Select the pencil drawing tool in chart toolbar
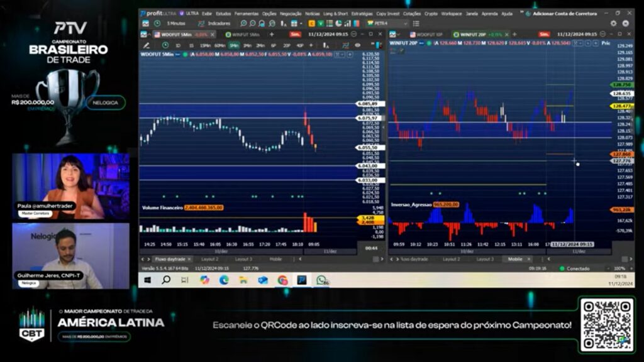 pos(147,45)
